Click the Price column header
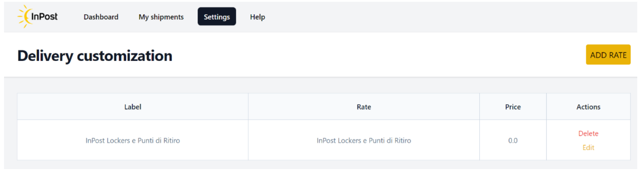 click(513, 107)
